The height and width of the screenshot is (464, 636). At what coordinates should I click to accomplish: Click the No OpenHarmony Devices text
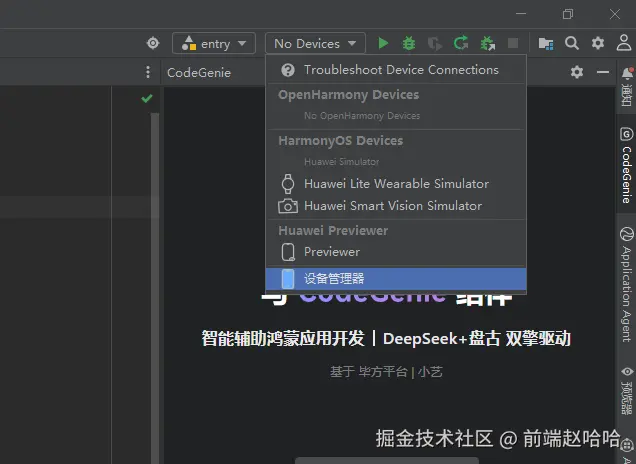(x=362, y=116)
